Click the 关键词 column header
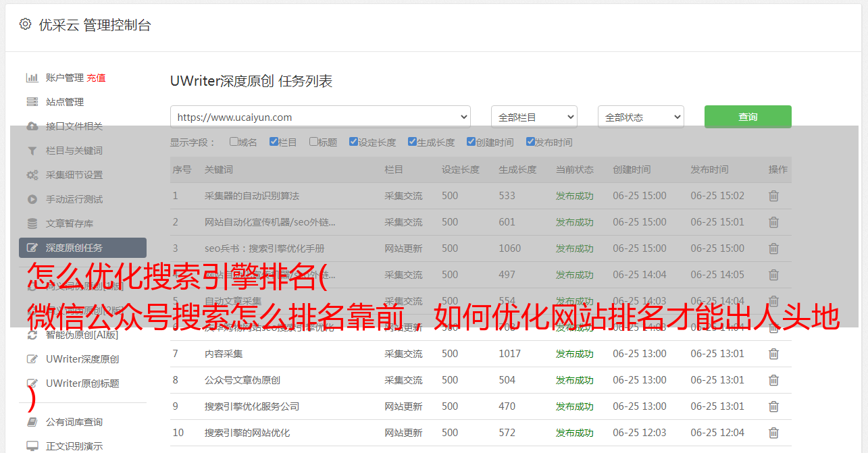This screenshot has height=453, width=868. 219,169
